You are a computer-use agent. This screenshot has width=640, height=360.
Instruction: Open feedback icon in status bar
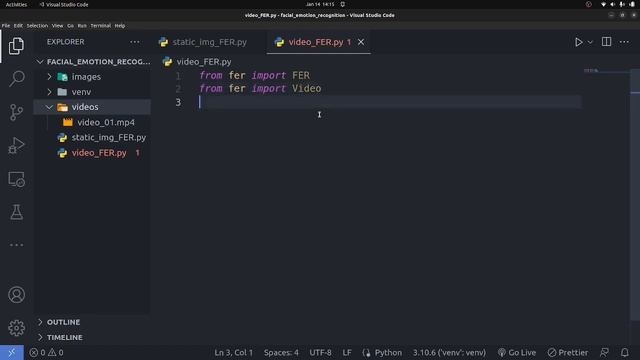pyautogui.click(x=604, y=352)
